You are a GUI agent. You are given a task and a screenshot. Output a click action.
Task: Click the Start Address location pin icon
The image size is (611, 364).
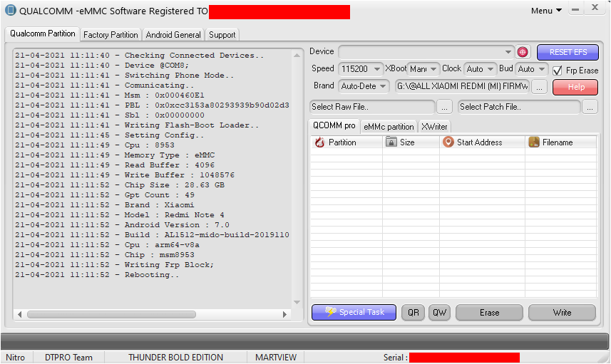[x=448, y=142]
